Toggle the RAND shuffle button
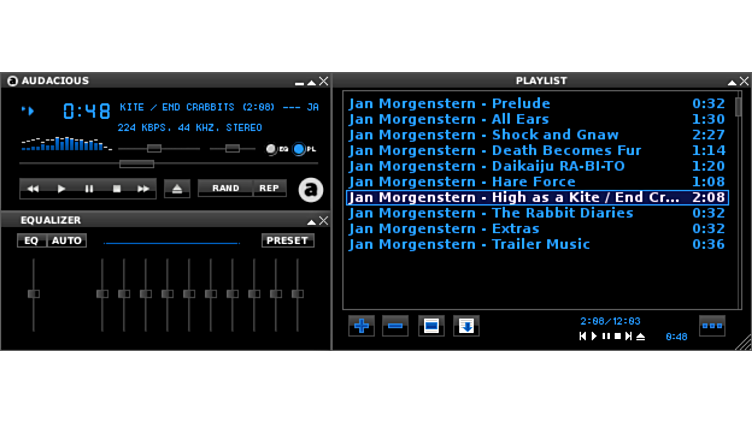 pos(225,188)
